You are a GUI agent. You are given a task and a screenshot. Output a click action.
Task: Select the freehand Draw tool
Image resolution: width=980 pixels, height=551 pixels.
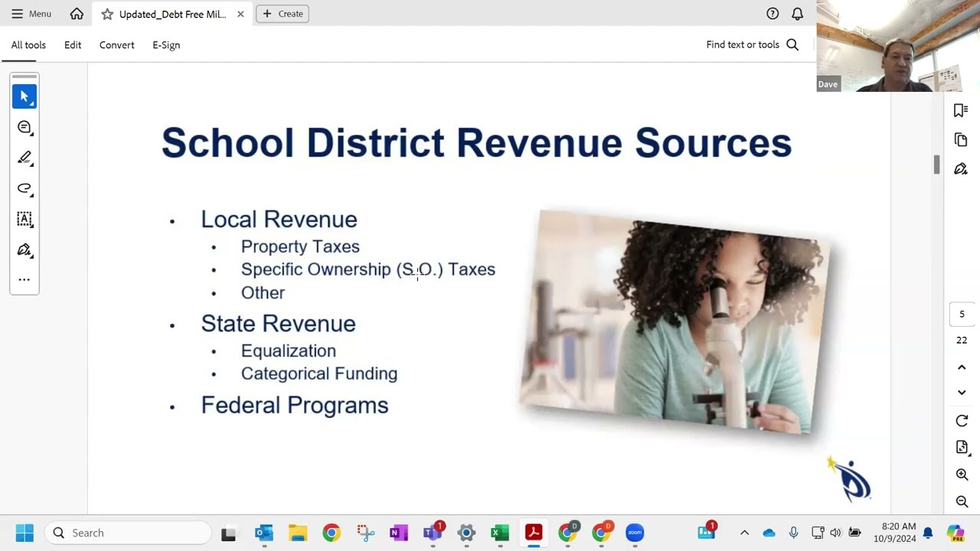point(24,188)
